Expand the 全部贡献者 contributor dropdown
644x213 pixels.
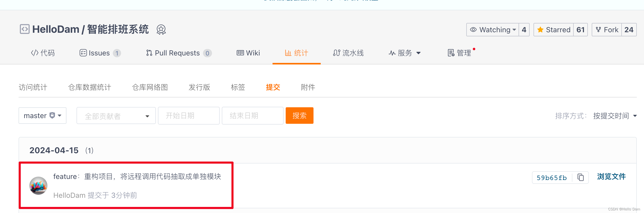(x=116, y=116)
